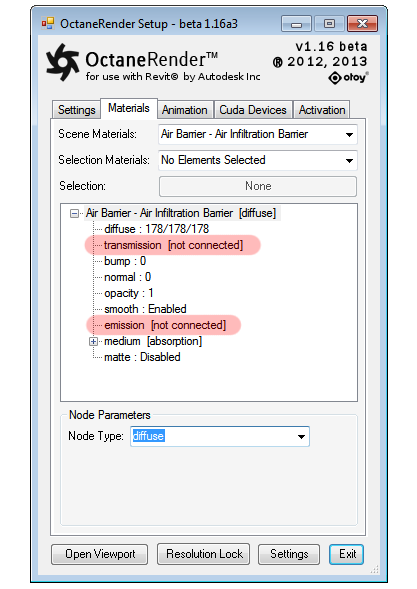This screenshot has height=589, width=417.
Task: Select emission [not connected] row
Action: 165,325
